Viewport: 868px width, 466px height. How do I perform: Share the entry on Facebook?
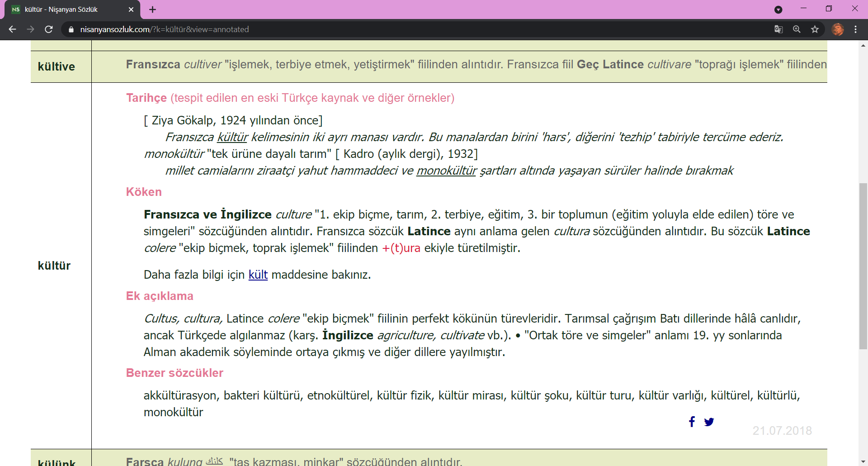[x=692, y=422]
